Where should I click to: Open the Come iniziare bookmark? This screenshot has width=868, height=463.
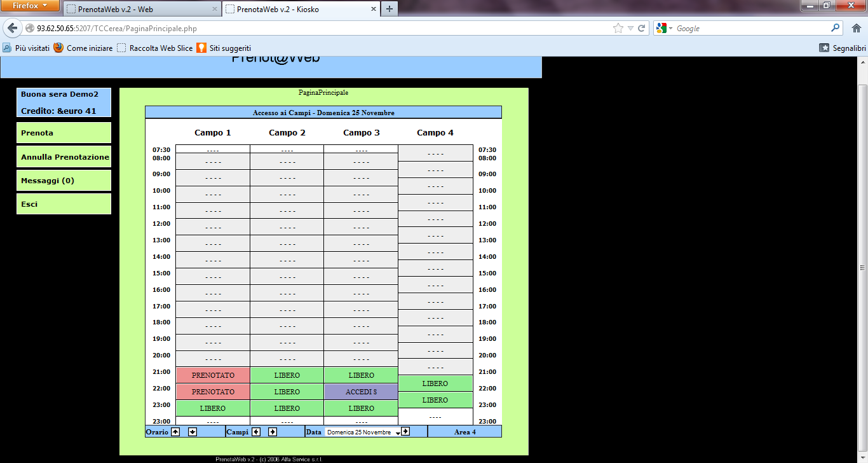(83, 48)
